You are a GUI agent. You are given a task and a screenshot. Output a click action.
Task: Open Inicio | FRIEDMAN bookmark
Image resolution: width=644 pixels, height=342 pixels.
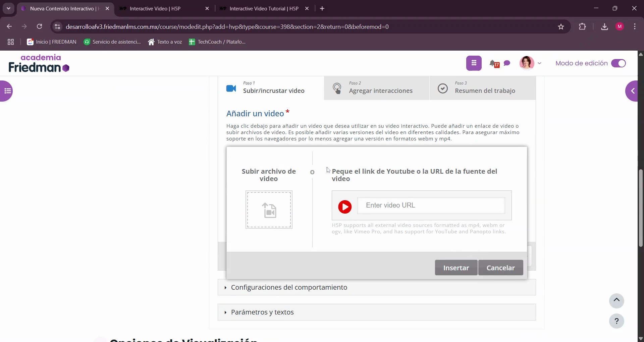pos(52,42)
